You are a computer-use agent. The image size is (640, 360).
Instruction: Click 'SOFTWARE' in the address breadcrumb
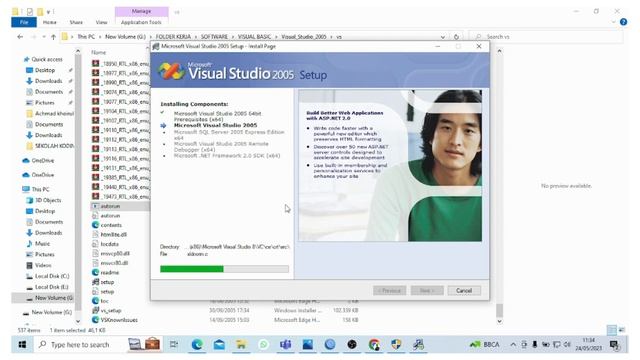(214, 37)
